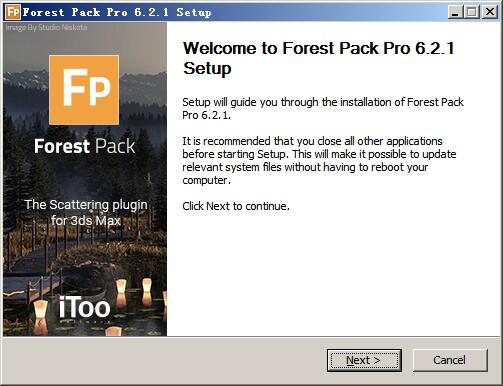Close the setup window with X
Screen dimensions: 503x386
[490, 12]
